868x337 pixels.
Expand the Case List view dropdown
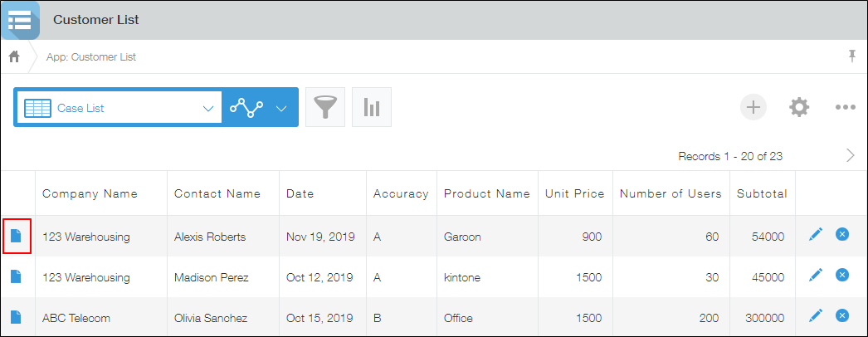(207, 108)
